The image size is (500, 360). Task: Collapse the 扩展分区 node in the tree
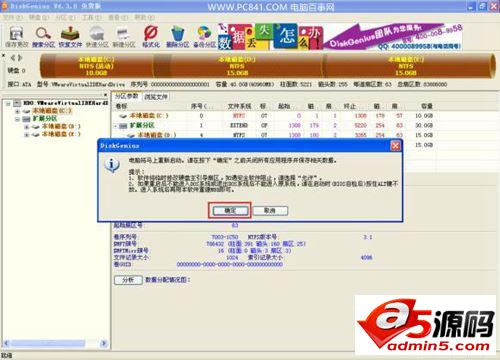17,119
